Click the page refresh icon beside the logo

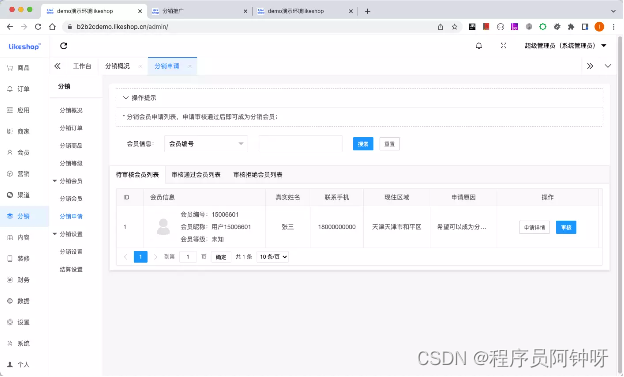click(64, 46)
